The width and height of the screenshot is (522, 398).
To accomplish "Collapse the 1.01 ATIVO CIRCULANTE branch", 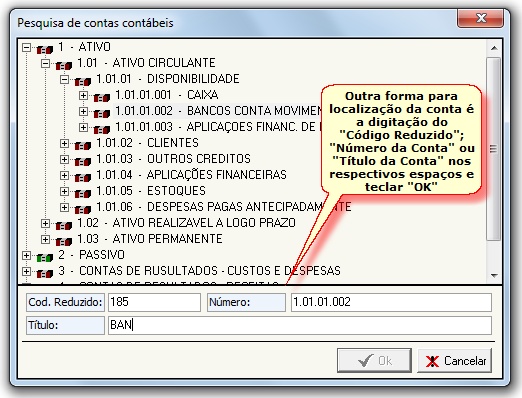I will point(45,63).
